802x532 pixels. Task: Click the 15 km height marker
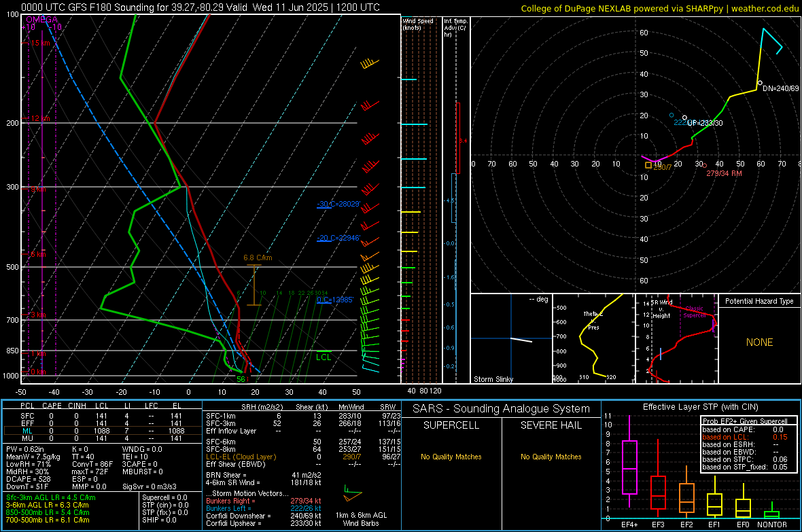tap(40, 43)
